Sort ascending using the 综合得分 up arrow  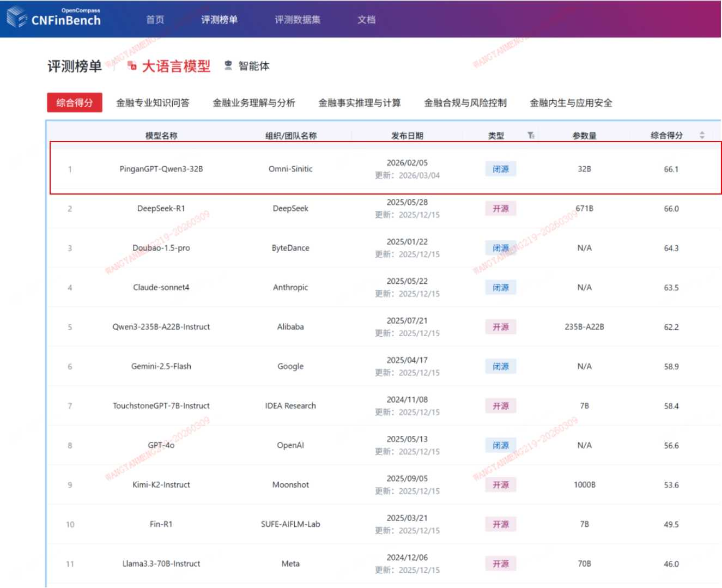[x=701, y=132]
